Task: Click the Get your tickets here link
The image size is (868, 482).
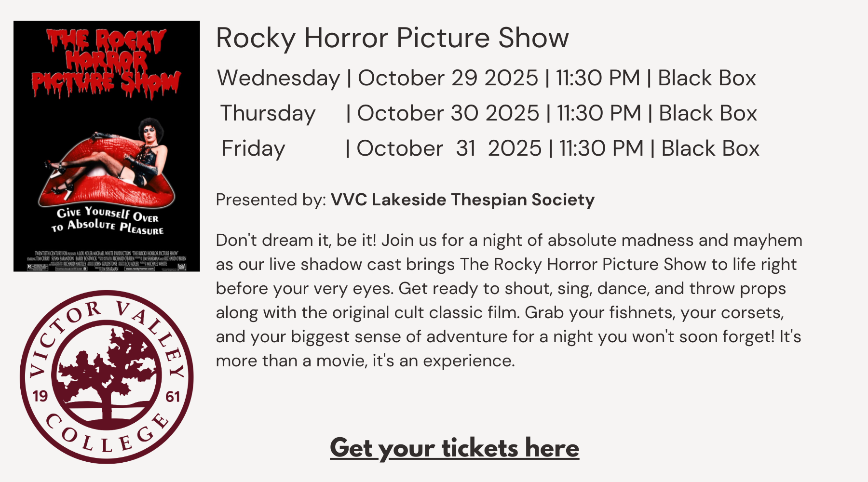Action: tap(454, 448)
